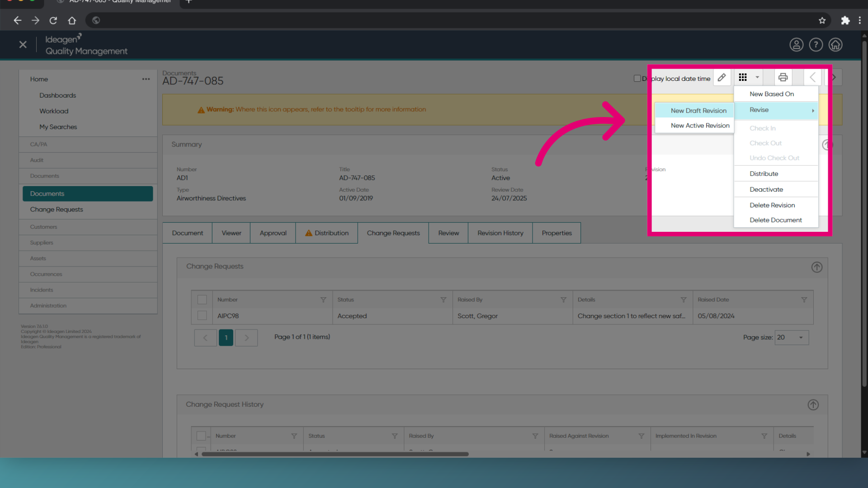Click the help question mark icon

click(816, 45)
